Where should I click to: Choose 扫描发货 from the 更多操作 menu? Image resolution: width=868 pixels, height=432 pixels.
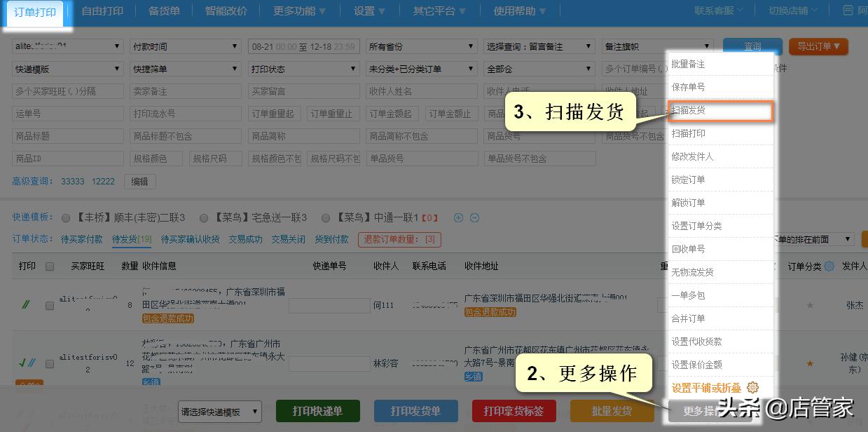point(721,112)
